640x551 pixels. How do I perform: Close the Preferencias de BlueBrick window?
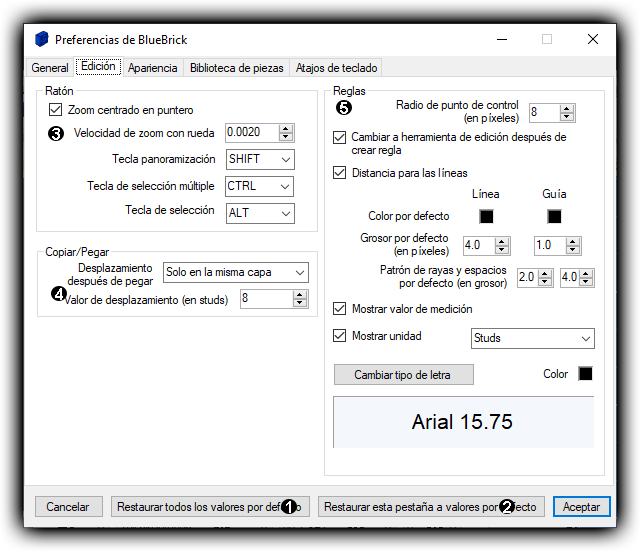tap(593, 39)
